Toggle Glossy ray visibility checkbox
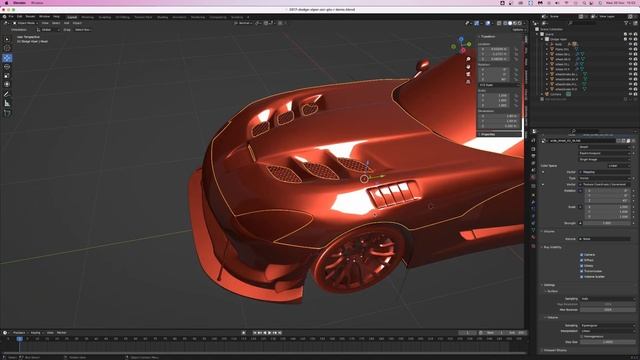 (582, 266)
